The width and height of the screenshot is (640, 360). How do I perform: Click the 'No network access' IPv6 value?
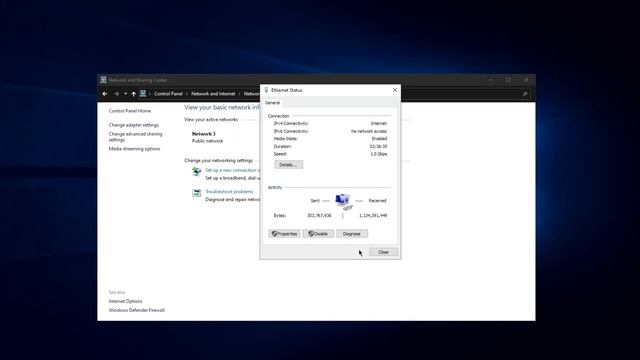coord(369,131)
